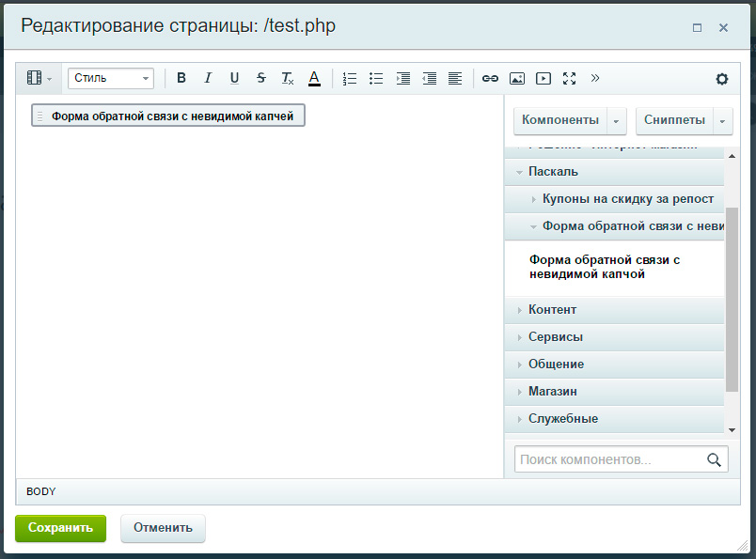Image resolution: width=756 pixels, height=559 pixels.
Task: Expand the Контент components section
Action: 553,309
